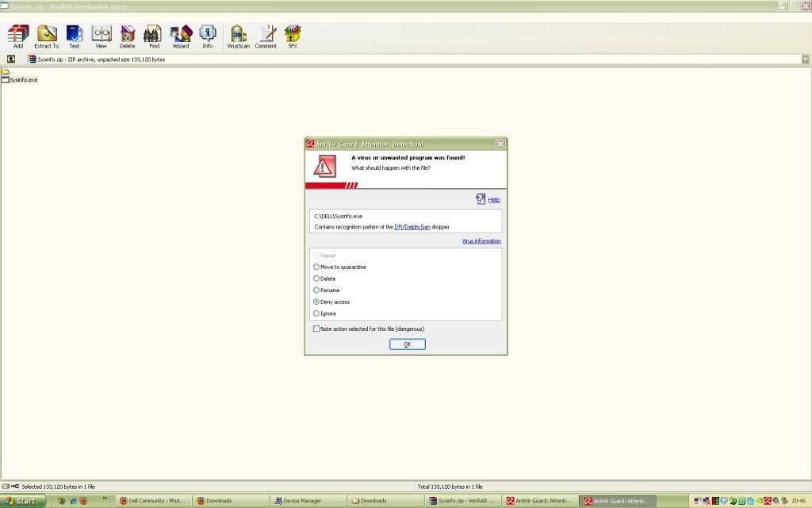812x508 pixels.
Task: Click the Add toolbar icon in WinRAR
Action: tap(18, 37)
